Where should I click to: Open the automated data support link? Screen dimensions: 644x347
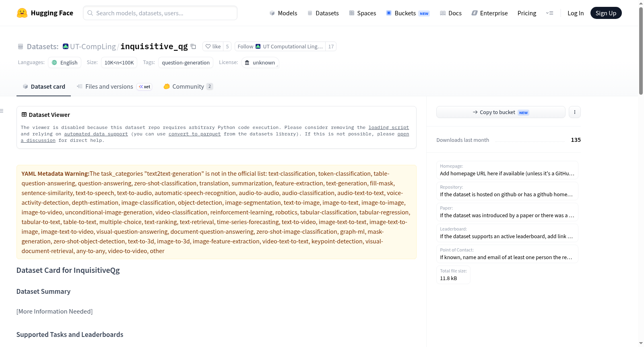(96, 134)
